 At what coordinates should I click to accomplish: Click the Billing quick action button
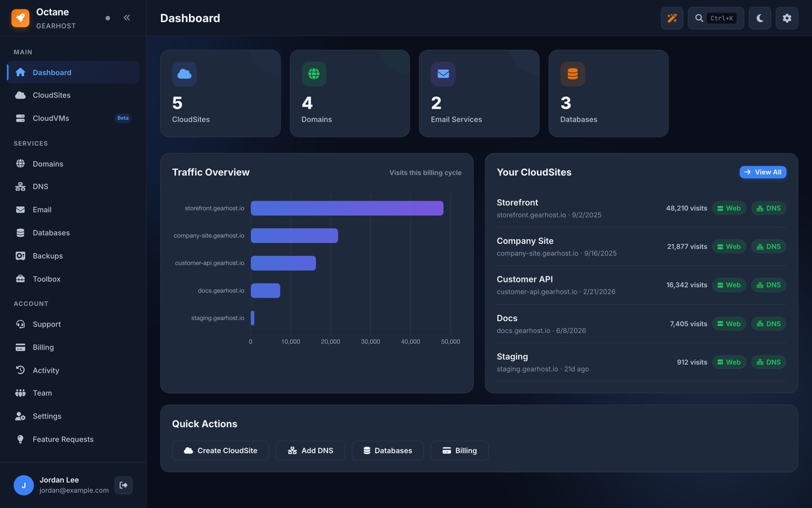click(x=460, y=451)
